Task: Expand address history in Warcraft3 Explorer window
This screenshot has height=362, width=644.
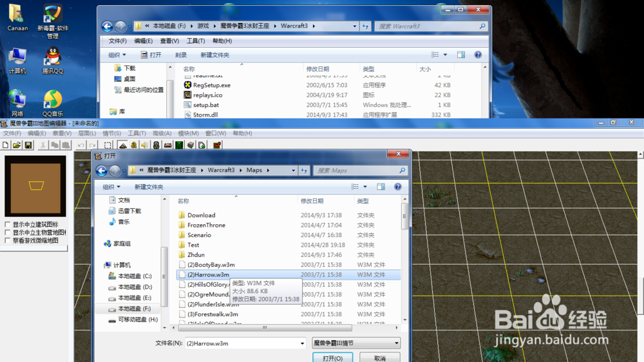Action: pos(354,26)
